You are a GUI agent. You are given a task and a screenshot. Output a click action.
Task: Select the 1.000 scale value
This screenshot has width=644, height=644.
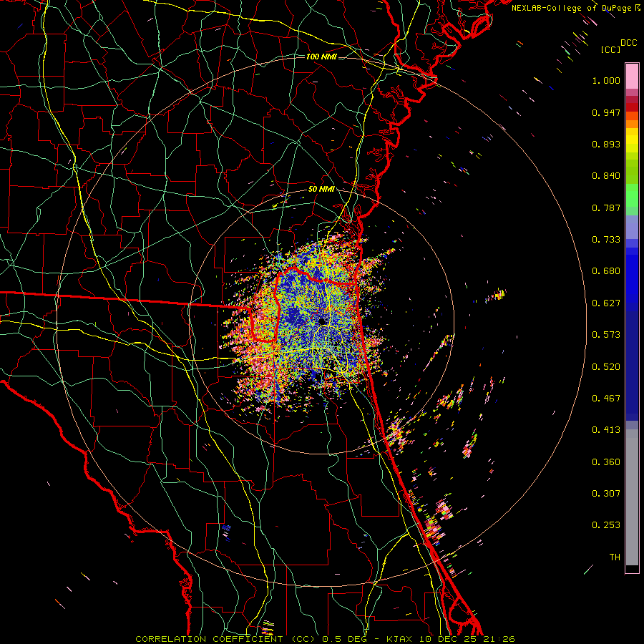[606, 80]
